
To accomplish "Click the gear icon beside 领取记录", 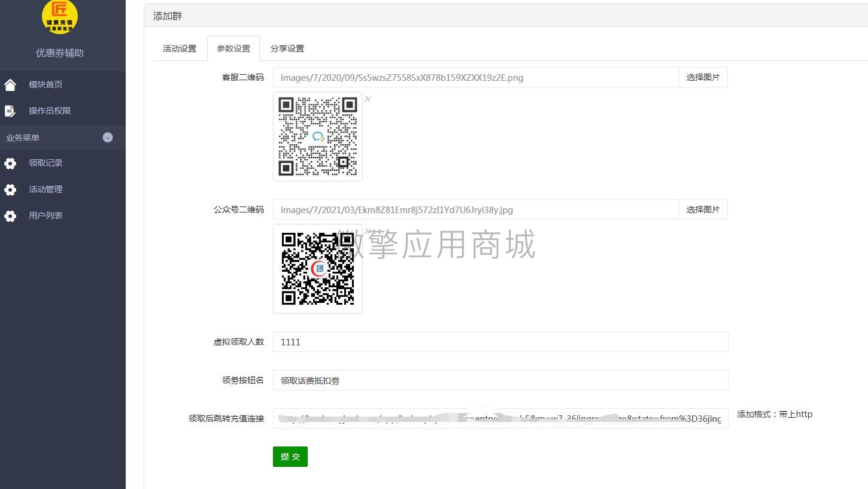I will [10, 163].
